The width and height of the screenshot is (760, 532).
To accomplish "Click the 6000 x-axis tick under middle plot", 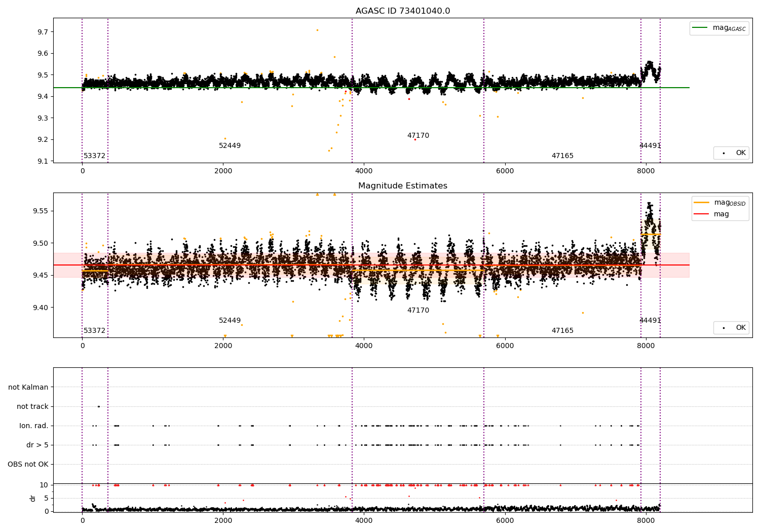I will (x=505, y=346).
